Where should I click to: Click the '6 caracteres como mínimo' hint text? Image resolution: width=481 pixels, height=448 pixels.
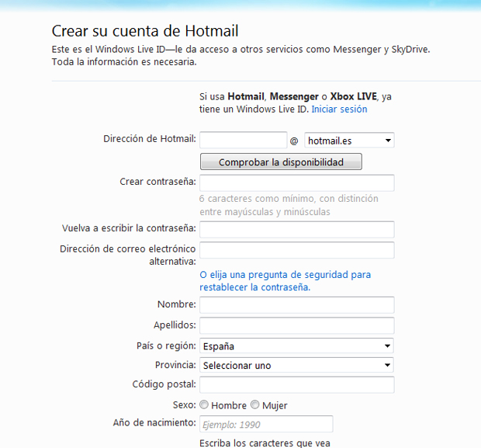coord(289,205)
